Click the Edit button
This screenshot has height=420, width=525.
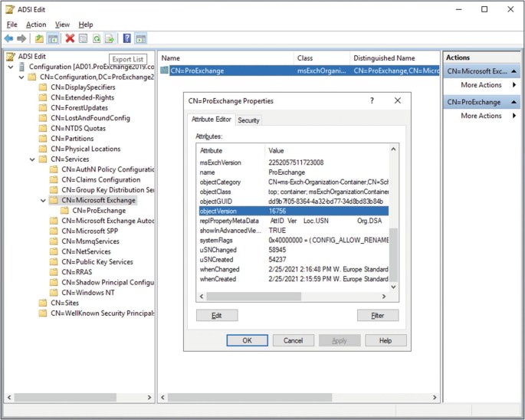[217, 316]
